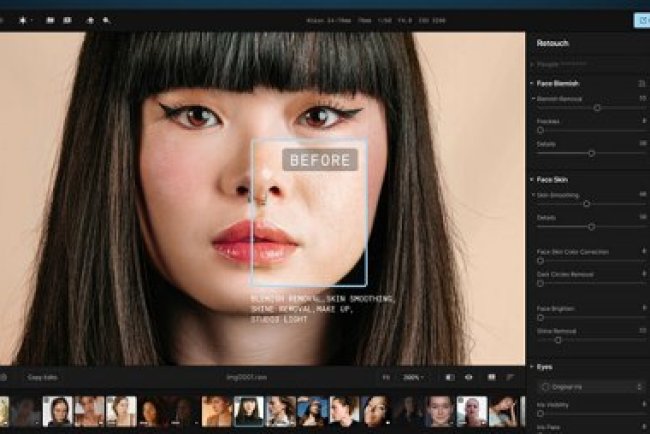Image resolution: width=650 pixels, height=434 pixels.
Task: Click the Retouch panel title
Action: (x=552, y=43)
